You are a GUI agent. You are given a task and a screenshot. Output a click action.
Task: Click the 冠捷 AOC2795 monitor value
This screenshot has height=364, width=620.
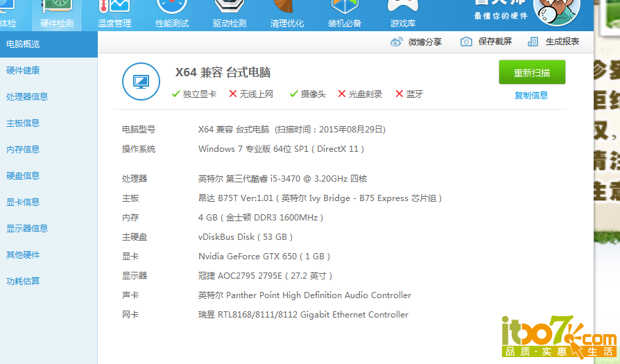265,275
